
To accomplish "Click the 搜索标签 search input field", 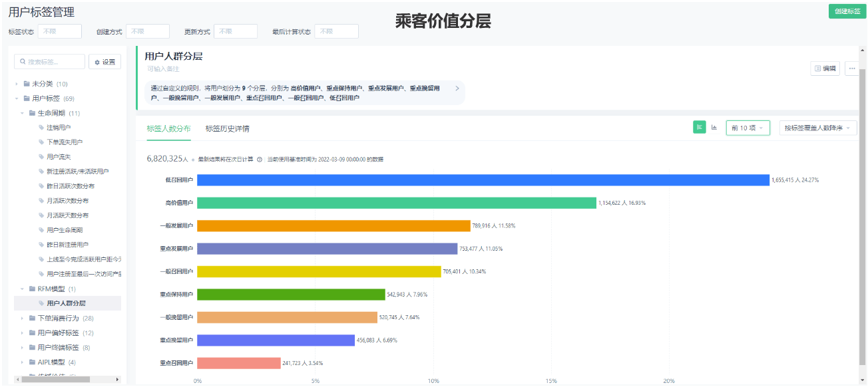I will pyautogui.click(x=50, y=62).
